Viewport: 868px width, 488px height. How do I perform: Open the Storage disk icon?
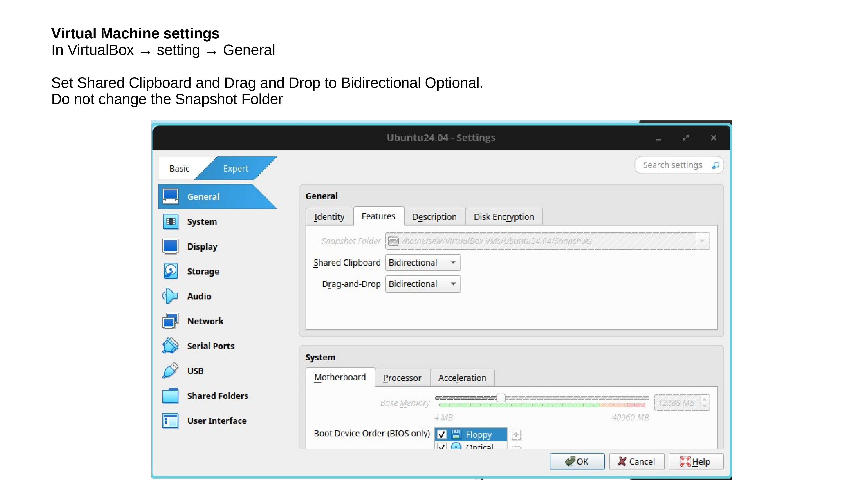click(x=170, y=271)
